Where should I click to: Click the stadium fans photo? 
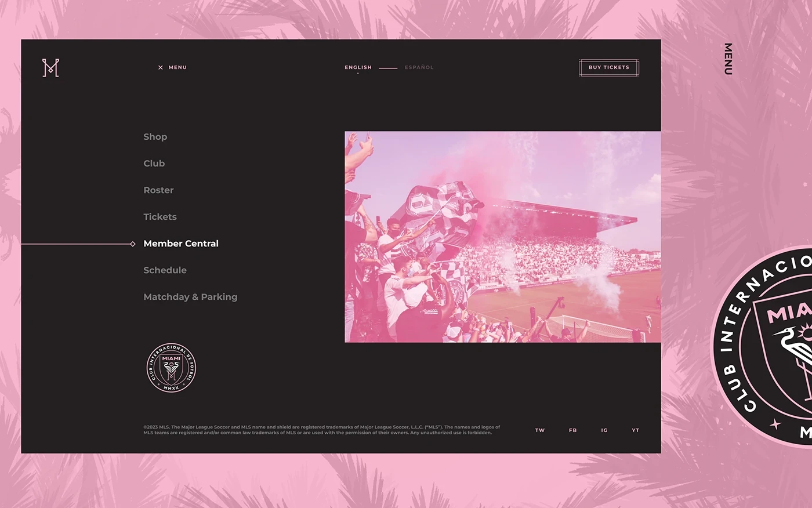pyautogui.click(x=503, y=237)
